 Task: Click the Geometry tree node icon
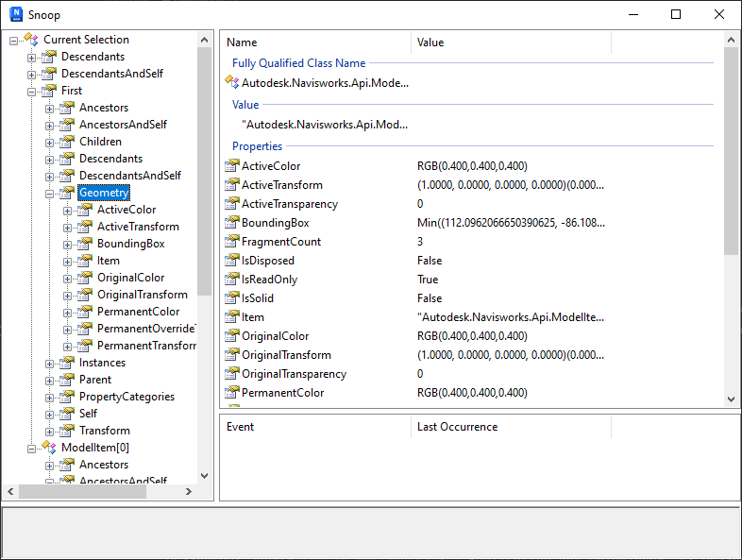point(67,193)
